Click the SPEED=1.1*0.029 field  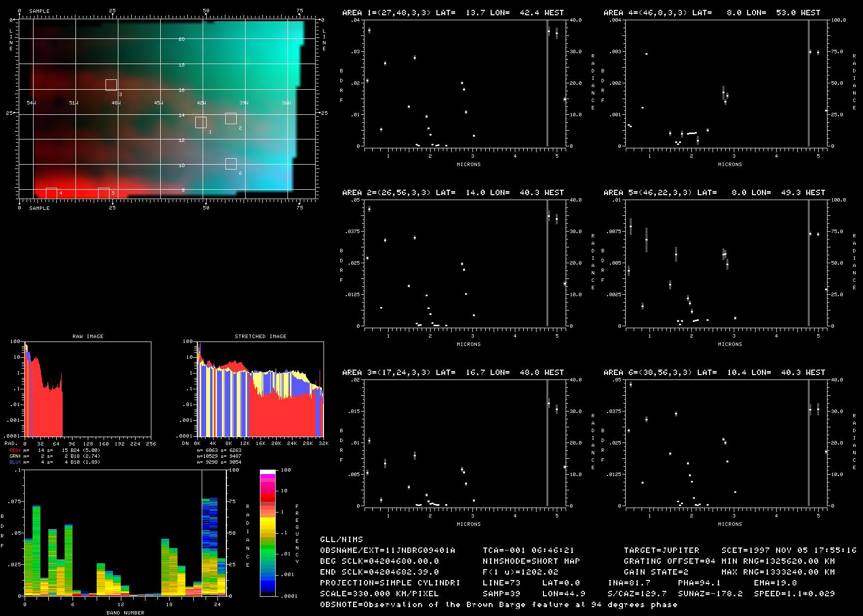coord(794,594)
